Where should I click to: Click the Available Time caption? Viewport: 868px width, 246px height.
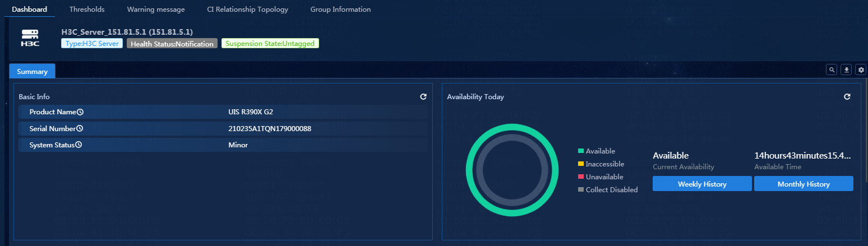[778, 167]
